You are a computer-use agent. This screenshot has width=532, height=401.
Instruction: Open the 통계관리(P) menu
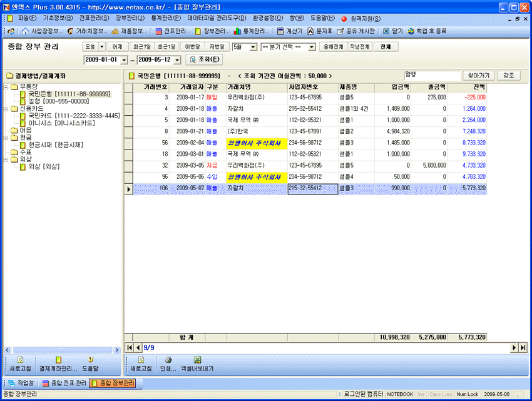click(166, 18)
